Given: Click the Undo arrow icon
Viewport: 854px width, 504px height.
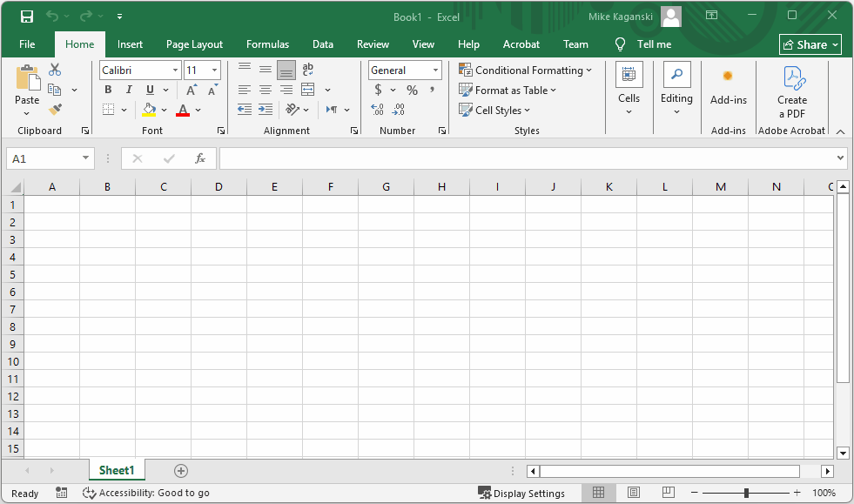Looking at the screenshot, I should click(x=51, y=17).
